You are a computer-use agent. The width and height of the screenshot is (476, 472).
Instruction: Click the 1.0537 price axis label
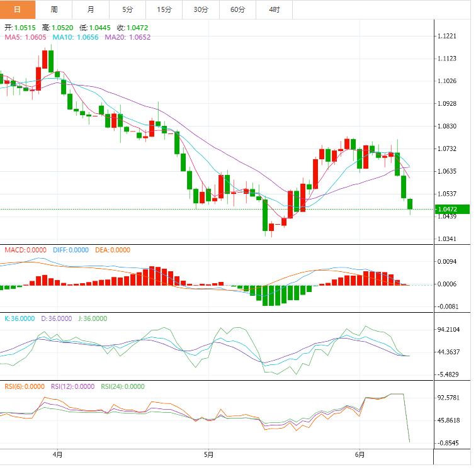coord(447,194)
